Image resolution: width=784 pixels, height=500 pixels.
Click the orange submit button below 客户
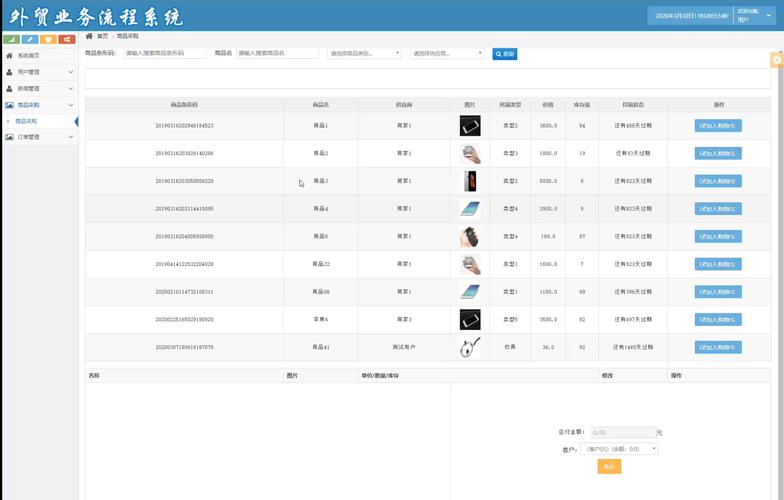pos(609,466)
